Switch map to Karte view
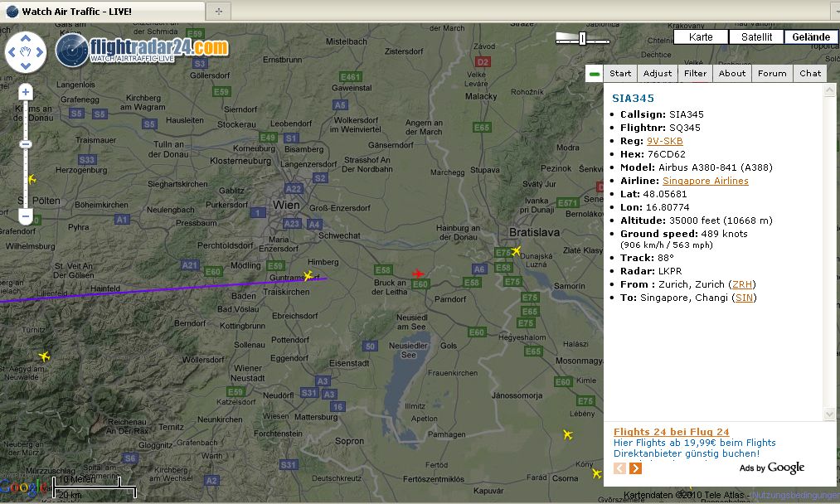 click(x=701, y=37)
